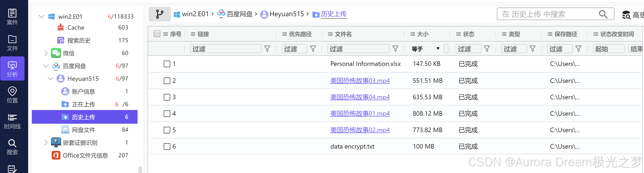Viewport: 644px width, 173px height.
Task: Go to Heyuan515 in breadcrumb
Action: click(x=282, y=14)
